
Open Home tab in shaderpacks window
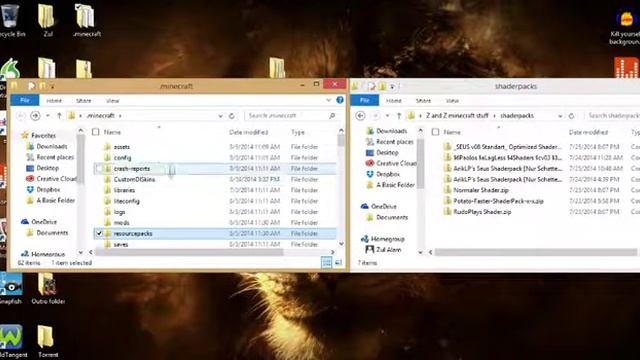click(394, 100)
